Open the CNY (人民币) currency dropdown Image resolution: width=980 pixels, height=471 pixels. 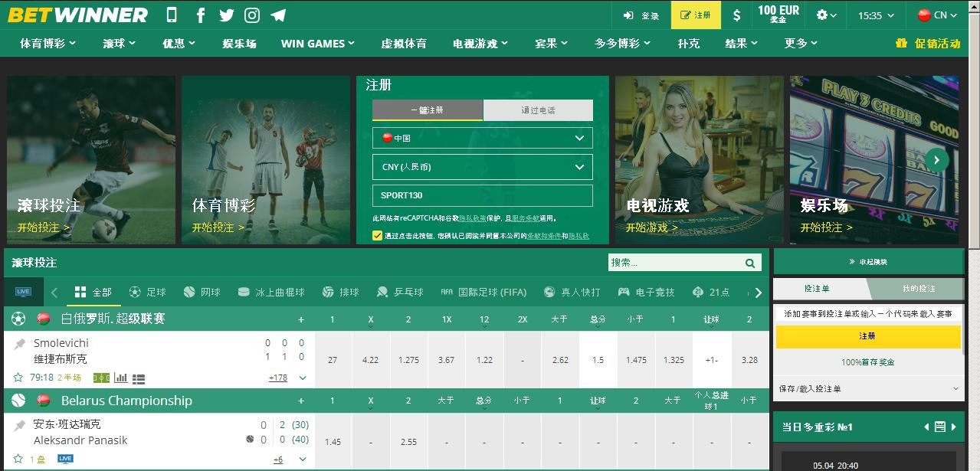click(483, 167)
